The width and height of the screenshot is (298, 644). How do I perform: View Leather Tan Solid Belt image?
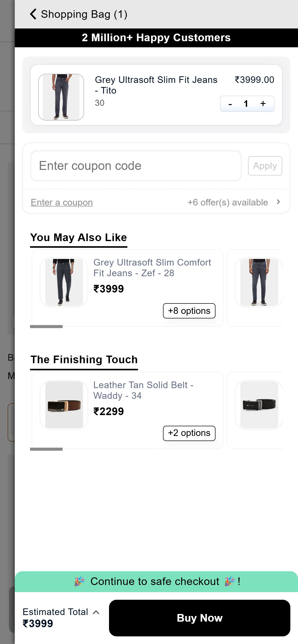point(64,405)
